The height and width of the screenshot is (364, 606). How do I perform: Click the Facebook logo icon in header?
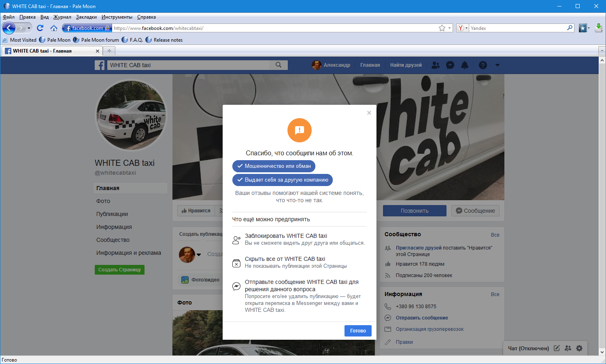pyautogui.click(x=100, y=65)
